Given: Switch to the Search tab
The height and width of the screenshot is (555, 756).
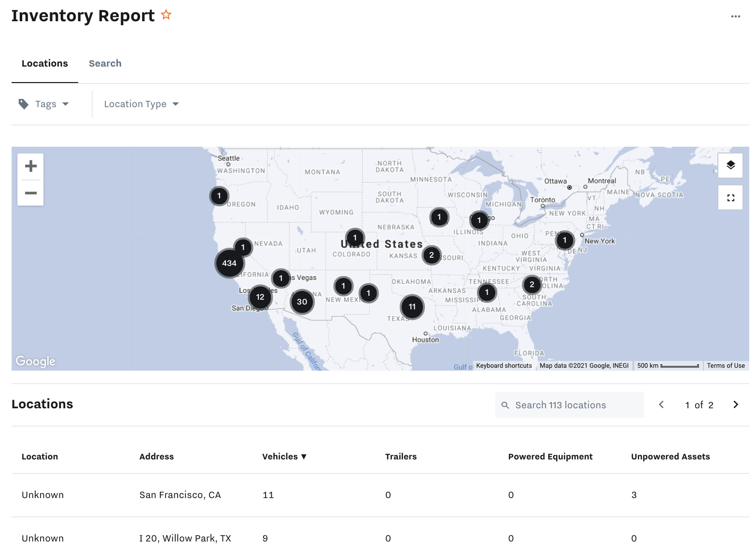Looking at the screenshot, I should click(x=105, y=64).
